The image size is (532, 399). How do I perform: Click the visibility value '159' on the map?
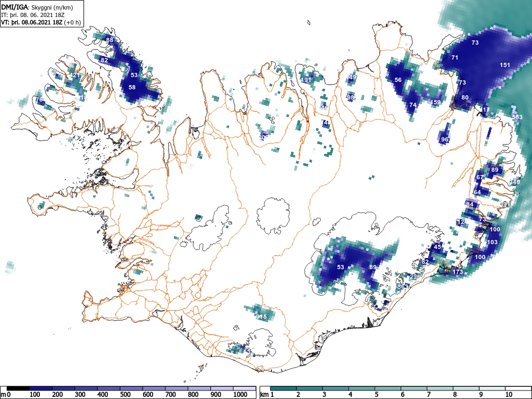point(435,102)
